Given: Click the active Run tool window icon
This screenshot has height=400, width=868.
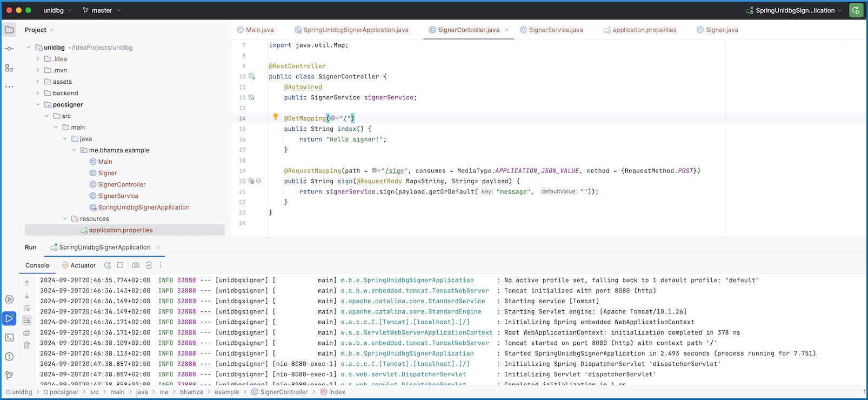Looking at the screenshot, I should click(9, 318).
